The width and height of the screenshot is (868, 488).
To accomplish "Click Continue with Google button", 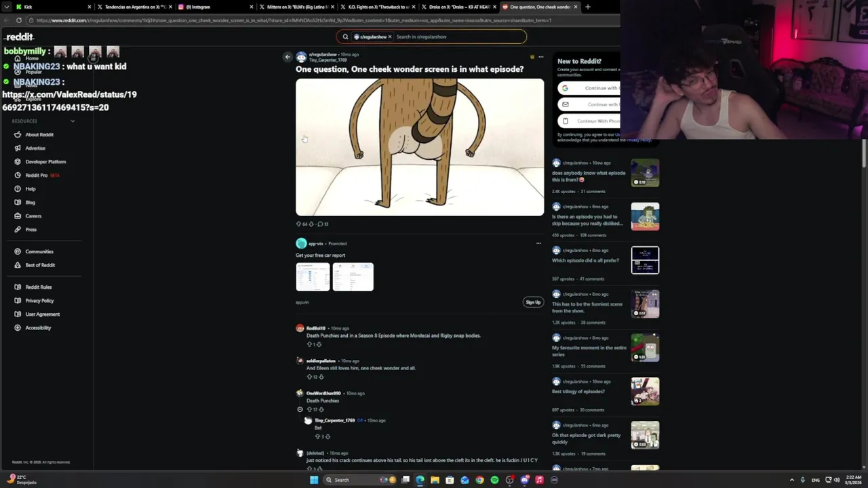I will click(x=589, y=88).
